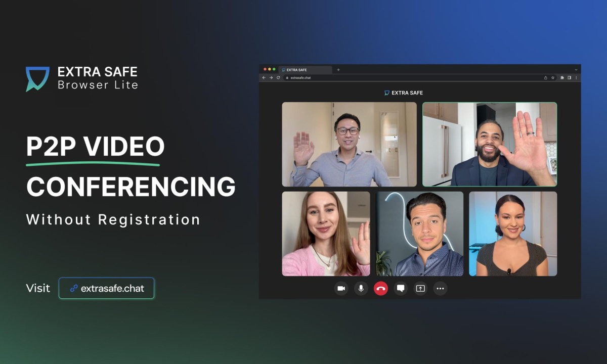Click the browser forward arrow
607x364 pixels.
[x=271, y=77]
